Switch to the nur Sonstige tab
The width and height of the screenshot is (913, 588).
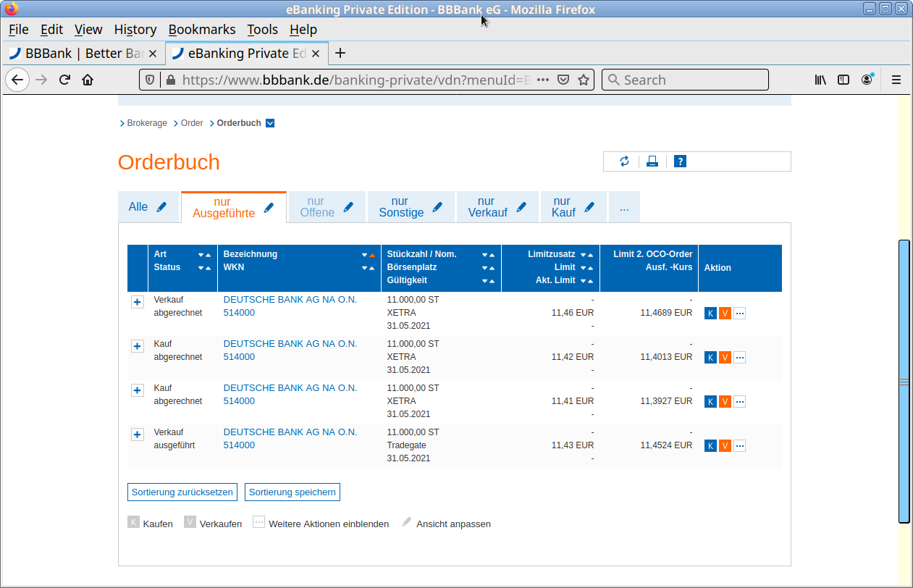pyautogui.click(x=401, y=207)
